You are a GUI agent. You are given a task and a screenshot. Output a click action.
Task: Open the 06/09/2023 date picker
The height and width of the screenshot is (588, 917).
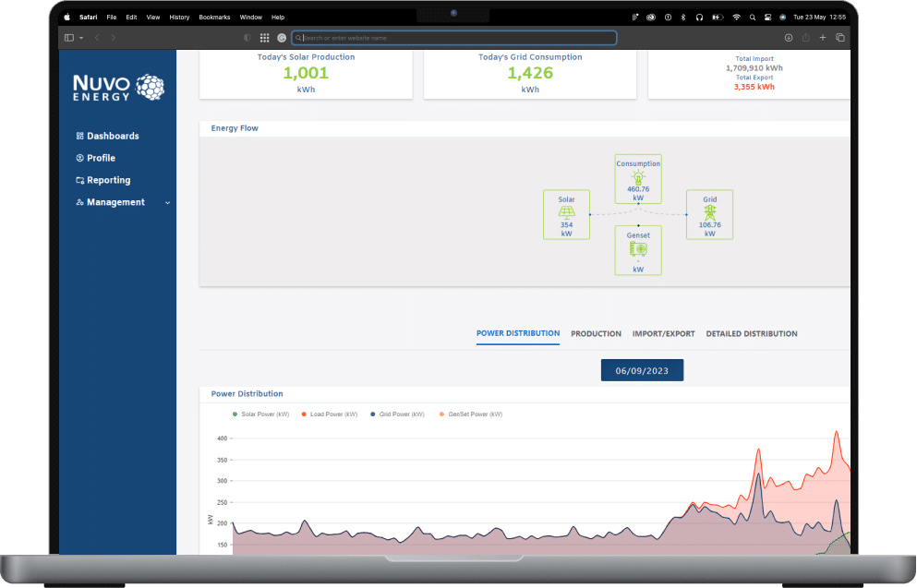point(642,370)
